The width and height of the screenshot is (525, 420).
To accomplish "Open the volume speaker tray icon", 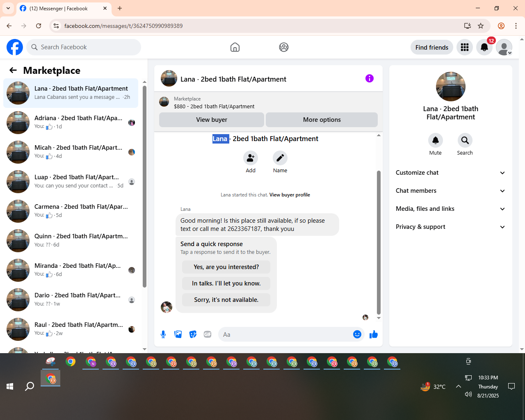I will 468,395.
